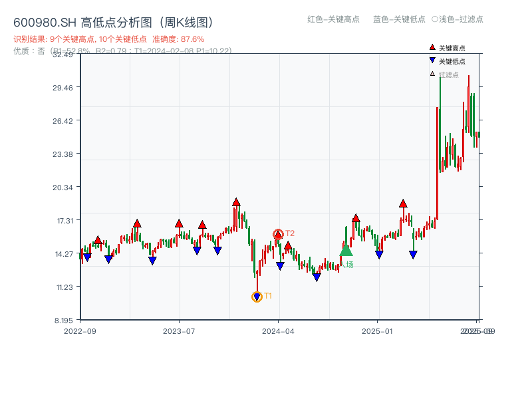
Task: Click the 8.195 y-axis label
Action: tap(64, 321)
